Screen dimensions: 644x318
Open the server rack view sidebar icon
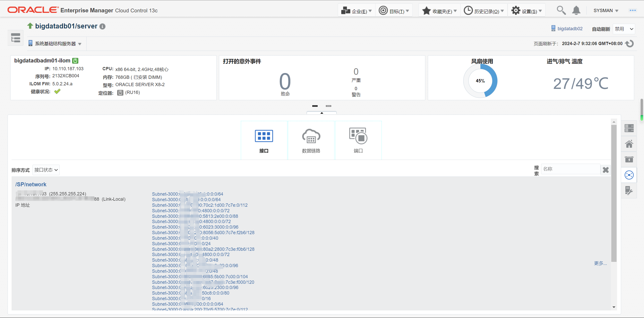[629, 128]
